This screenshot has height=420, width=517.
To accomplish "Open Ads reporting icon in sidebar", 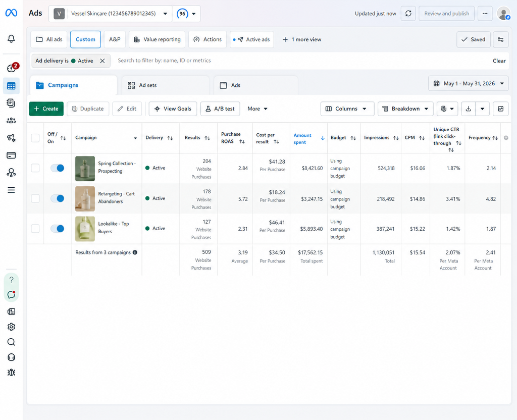I will [11, 103].
